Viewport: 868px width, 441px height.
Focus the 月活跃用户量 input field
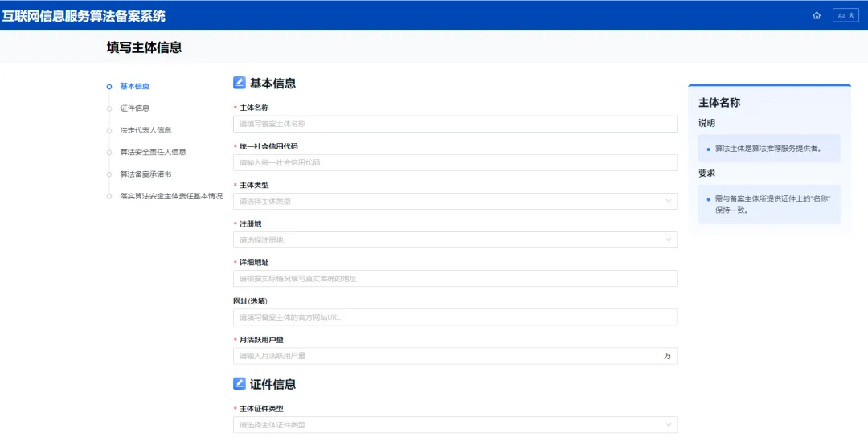click(x=455, y=356)
